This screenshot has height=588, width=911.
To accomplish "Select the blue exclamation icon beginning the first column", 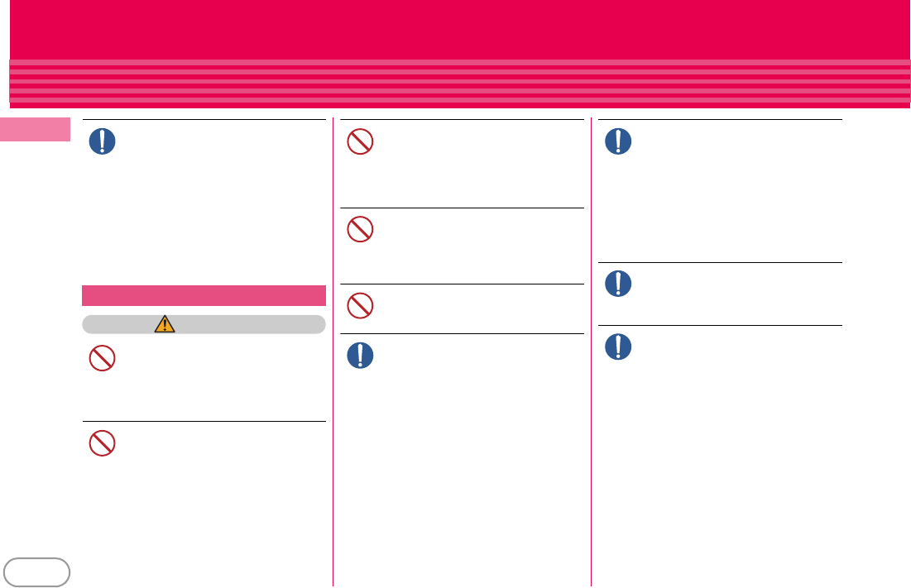I will pyautogui.click(x=103, y=141).
